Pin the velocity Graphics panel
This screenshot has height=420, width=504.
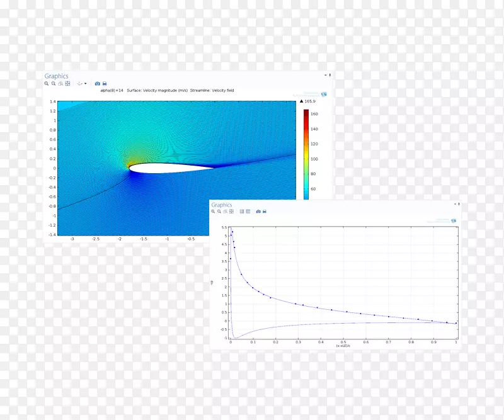point(329,75)
